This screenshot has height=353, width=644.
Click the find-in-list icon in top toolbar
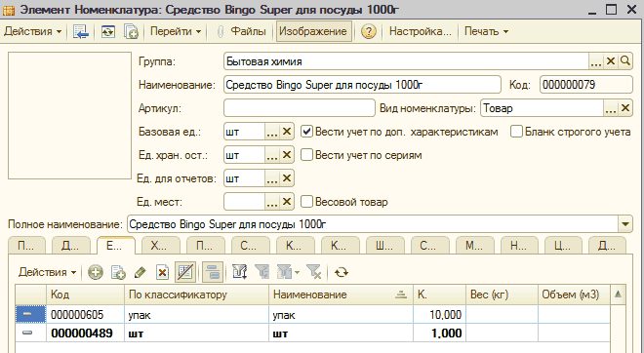point(80,31)
